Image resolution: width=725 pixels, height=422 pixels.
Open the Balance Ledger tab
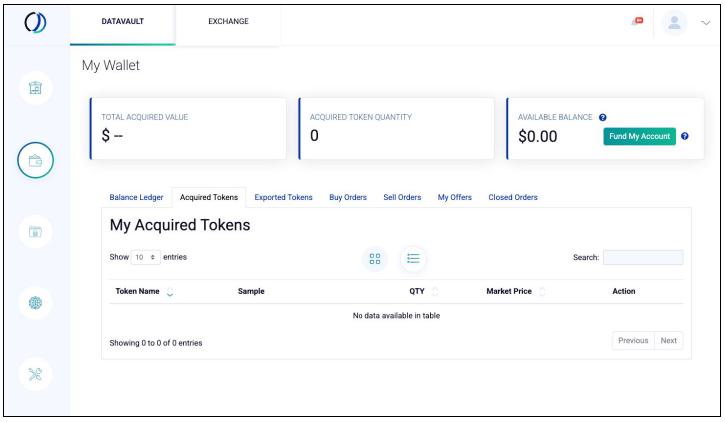(x=136, y=197)
